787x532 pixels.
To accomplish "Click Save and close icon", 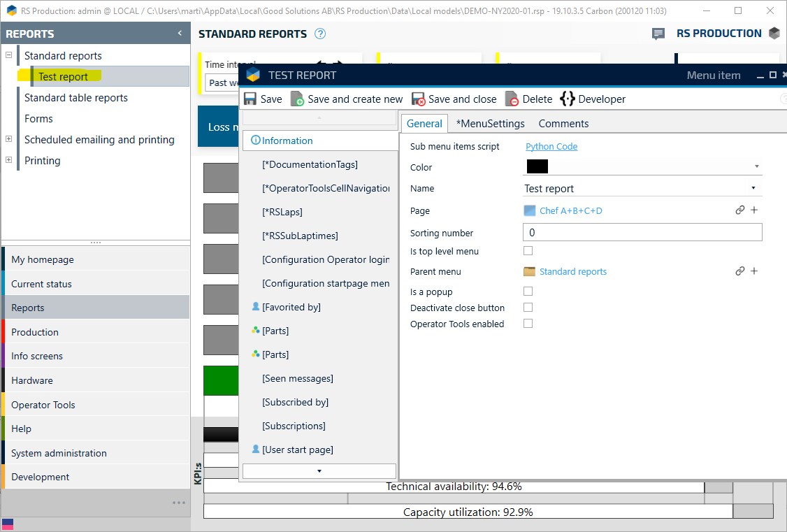I will (x=418, y=99).
